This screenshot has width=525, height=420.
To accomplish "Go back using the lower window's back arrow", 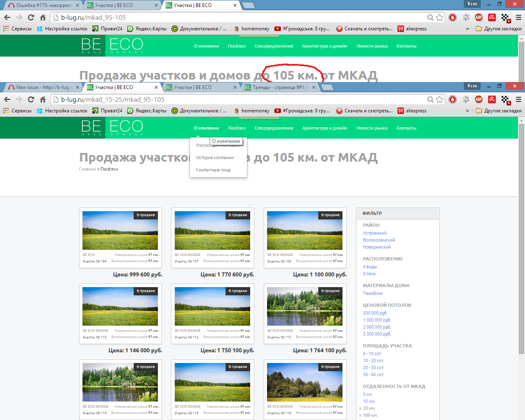I will (7, 100).
